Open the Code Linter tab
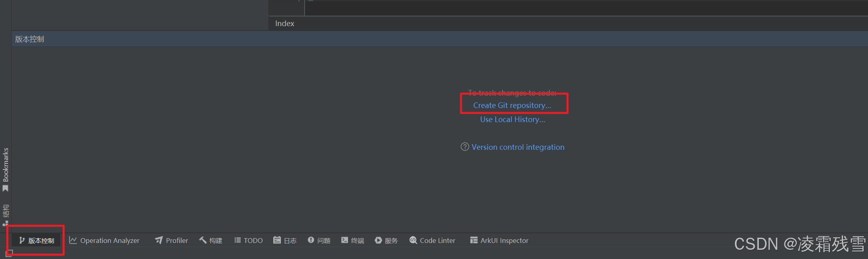 pyautogui.click(x=432, y=241)
